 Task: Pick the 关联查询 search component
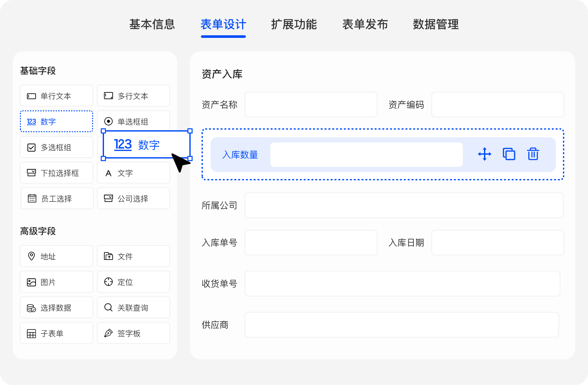tap(133, 307)
